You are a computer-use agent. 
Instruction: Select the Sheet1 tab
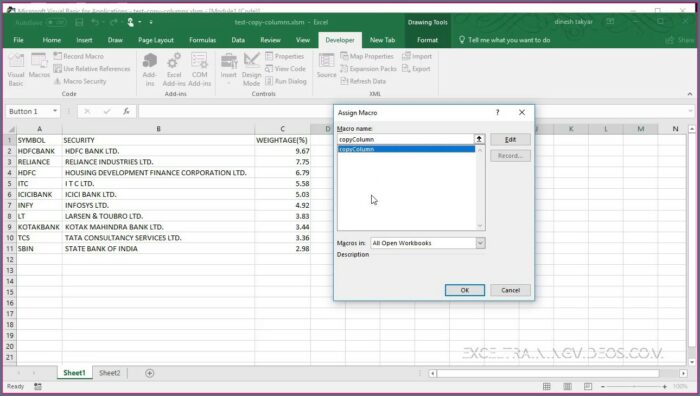(74, 373)
